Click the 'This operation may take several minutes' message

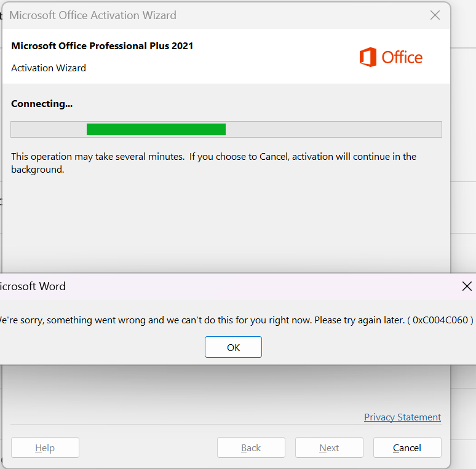[x=214, y=163]
